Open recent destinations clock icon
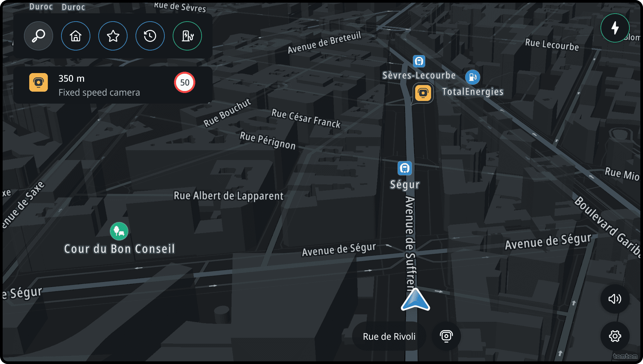The image size is (643, 364). tap(150, 36)
